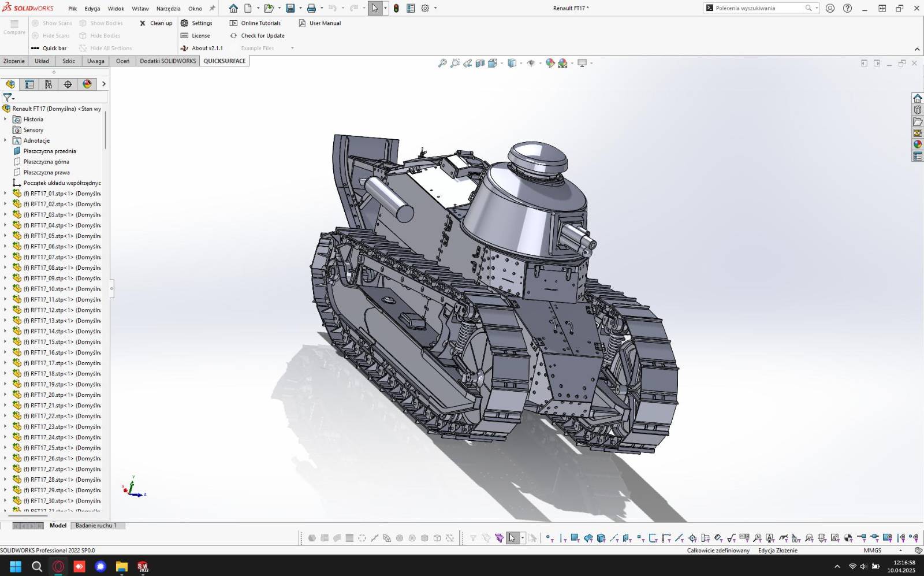
Task: Click the Zoom to Area icon
Action: [455, 63]
